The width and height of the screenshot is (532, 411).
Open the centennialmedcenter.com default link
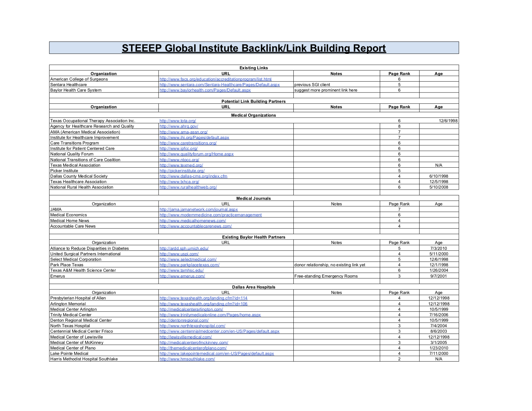pyautogui.click(x=220, y=331)
